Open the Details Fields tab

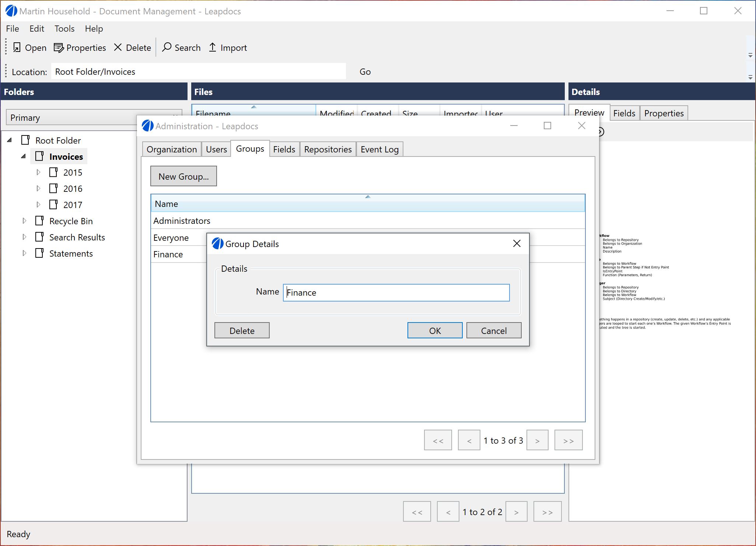[624, 113]
